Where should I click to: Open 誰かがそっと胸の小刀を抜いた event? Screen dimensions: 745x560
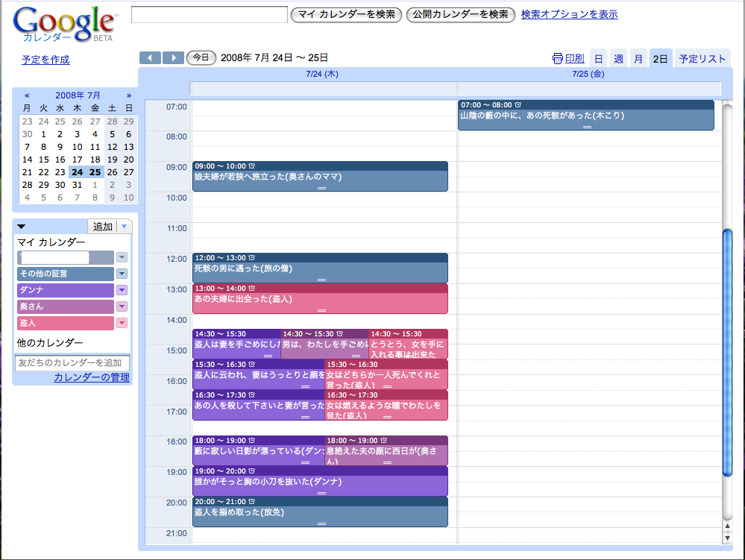(320, 481)
